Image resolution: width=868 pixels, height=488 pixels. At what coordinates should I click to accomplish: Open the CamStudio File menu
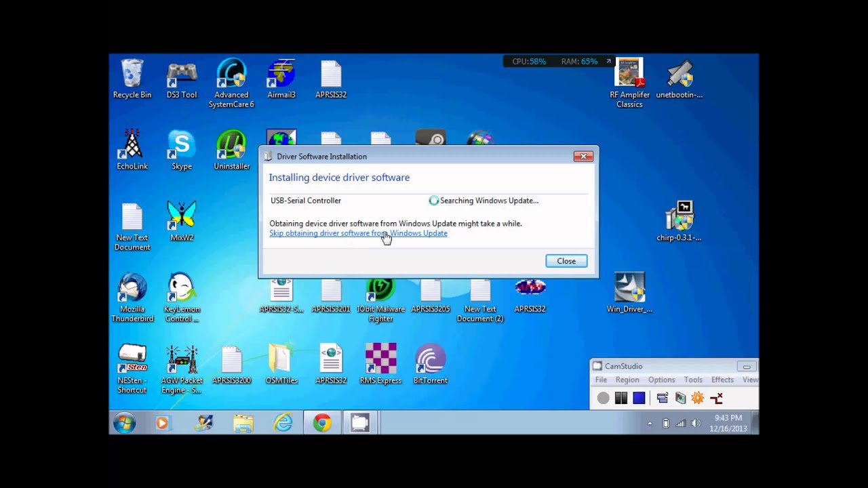601,380
